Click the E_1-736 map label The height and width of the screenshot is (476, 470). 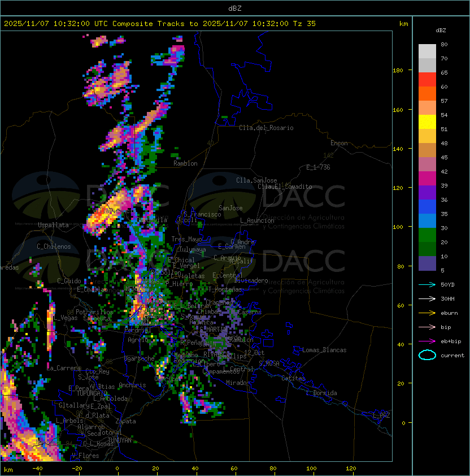[318, 167]
